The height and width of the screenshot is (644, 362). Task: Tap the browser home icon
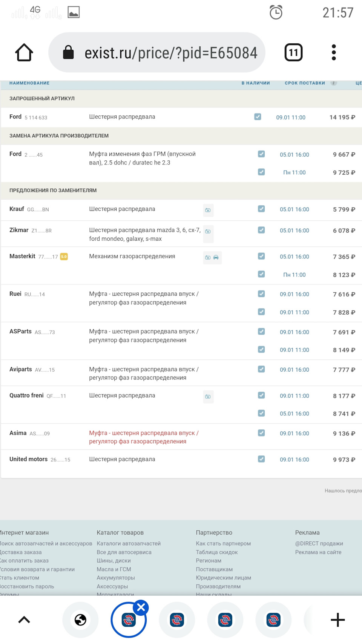point(24,52)
